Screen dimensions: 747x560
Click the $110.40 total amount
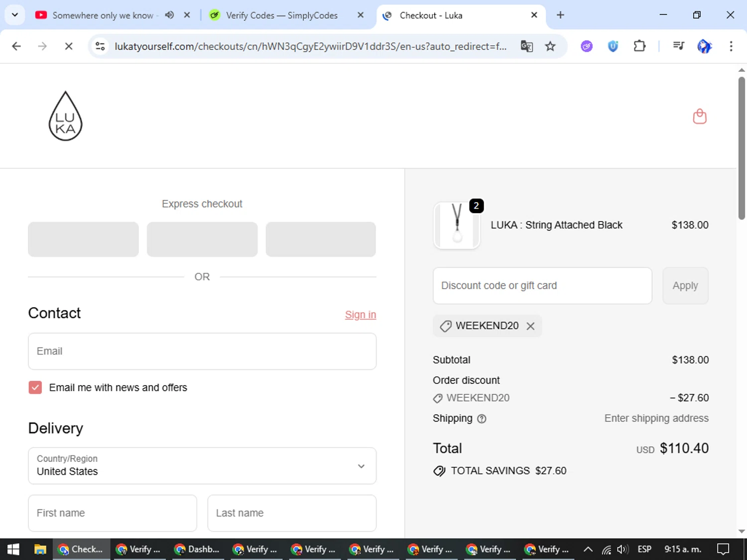coord(684,448)
